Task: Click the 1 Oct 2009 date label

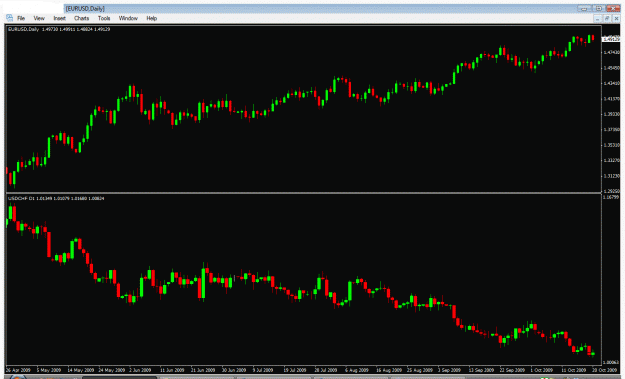Action: point(542,370)
